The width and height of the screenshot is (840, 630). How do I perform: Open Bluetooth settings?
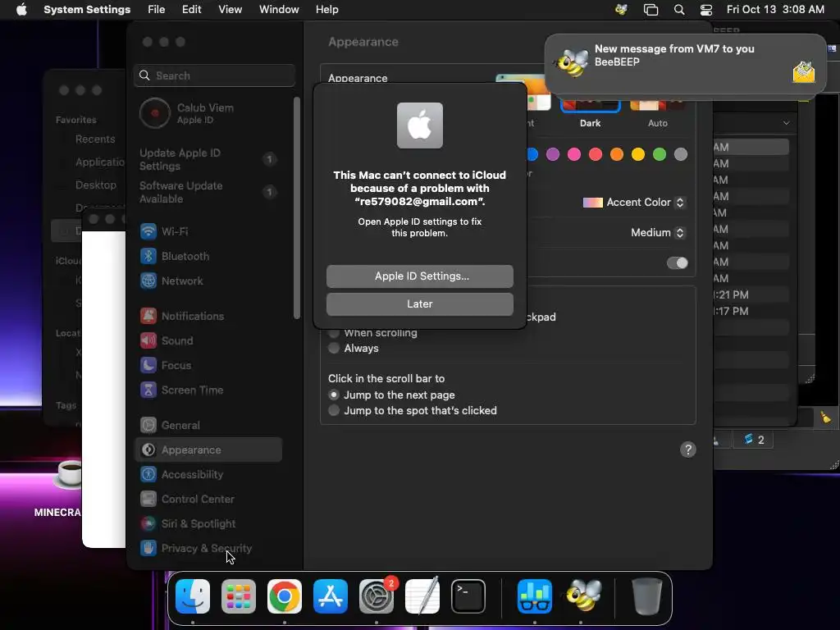coord(209,256)
